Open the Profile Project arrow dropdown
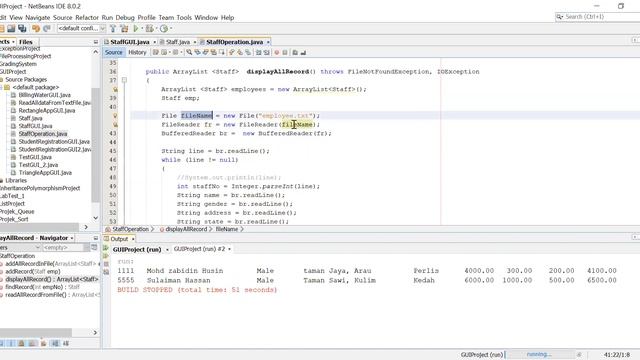 (171, 28)
